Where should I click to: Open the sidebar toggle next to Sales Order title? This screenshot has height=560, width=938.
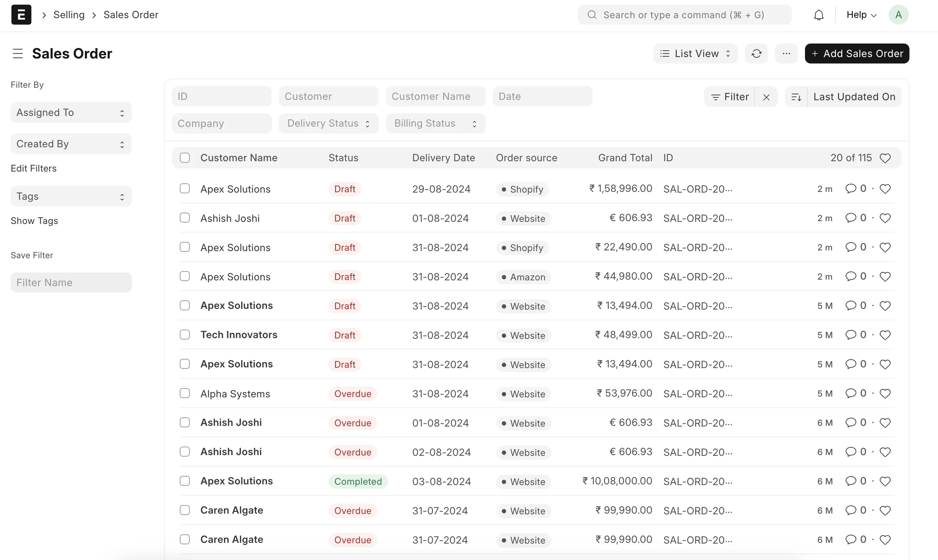[x=17, y=53]
